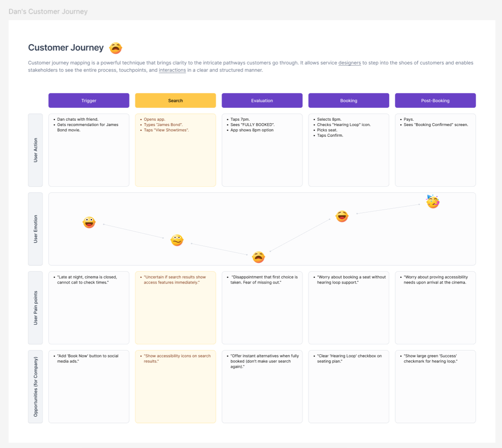Click the "Dan's Customer Journey" frame title

click(x=48, y=12)
